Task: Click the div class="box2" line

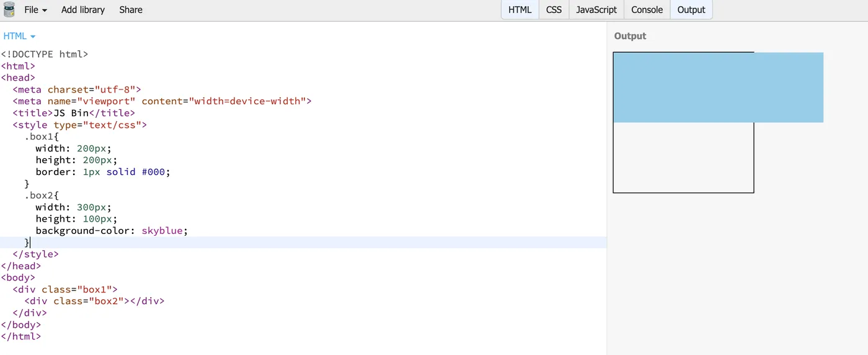Action: [94, 302]
